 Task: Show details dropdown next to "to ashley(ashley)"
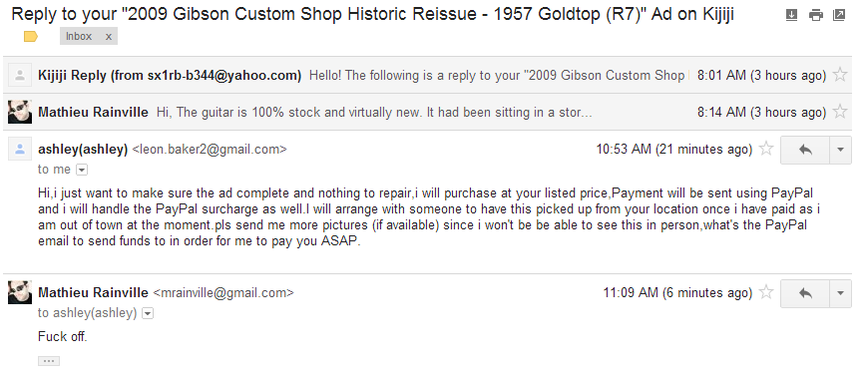click(x=148, y=313)
